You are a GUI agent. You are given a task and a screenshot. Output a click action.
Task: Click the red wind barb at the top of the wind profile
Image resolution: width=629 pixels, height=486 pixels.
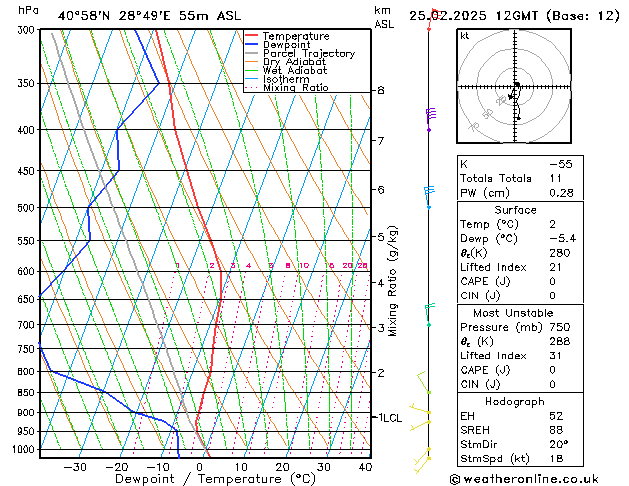433,19
